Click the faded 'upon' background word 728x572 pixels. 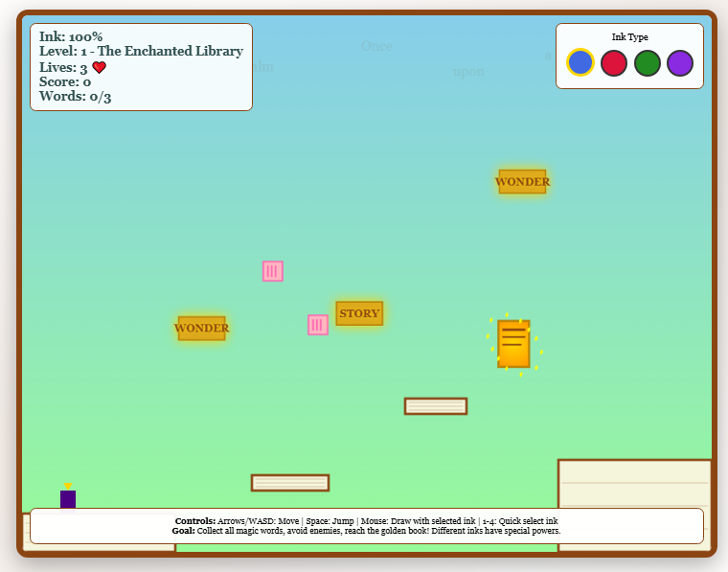pyautogui.click(x=468, y=72)
